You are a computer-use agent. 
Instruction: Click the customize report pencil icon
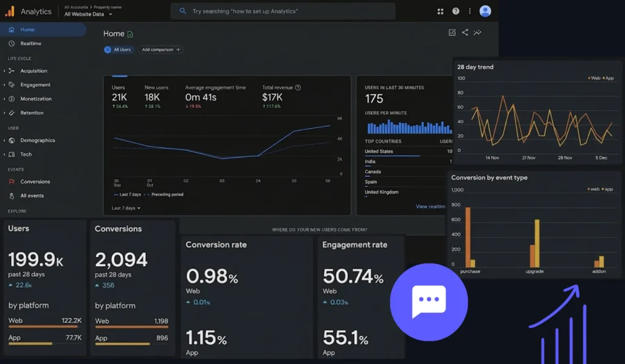point(452,33)
